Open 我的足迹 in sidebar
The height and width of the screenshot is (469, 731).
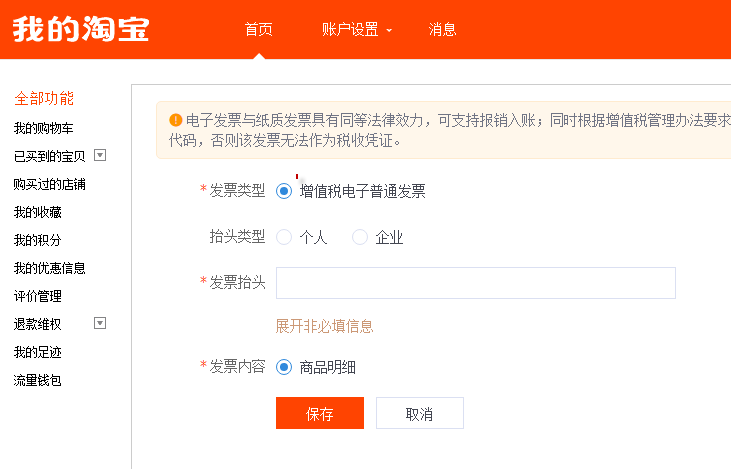[38, 352]
